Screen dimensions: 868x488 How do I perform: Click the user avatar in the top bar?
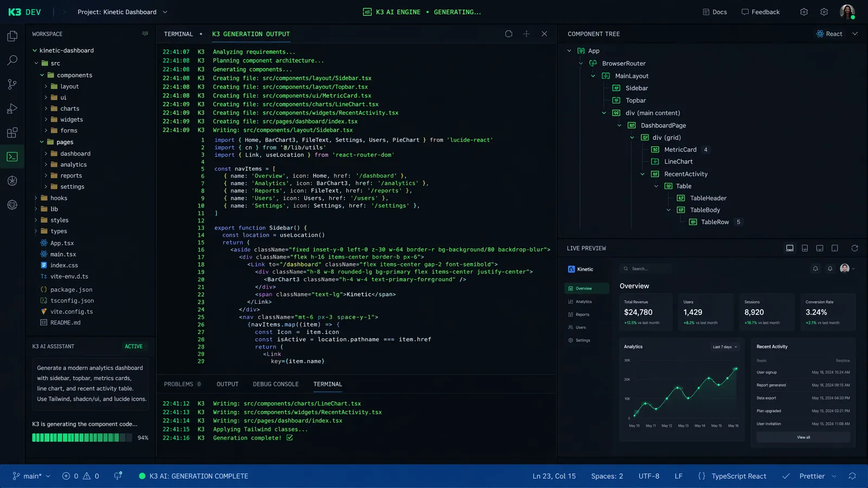point(847,11)
